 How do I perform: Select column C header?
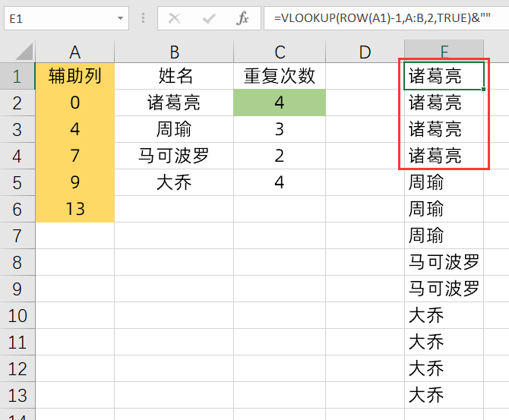tap(280, 52)
